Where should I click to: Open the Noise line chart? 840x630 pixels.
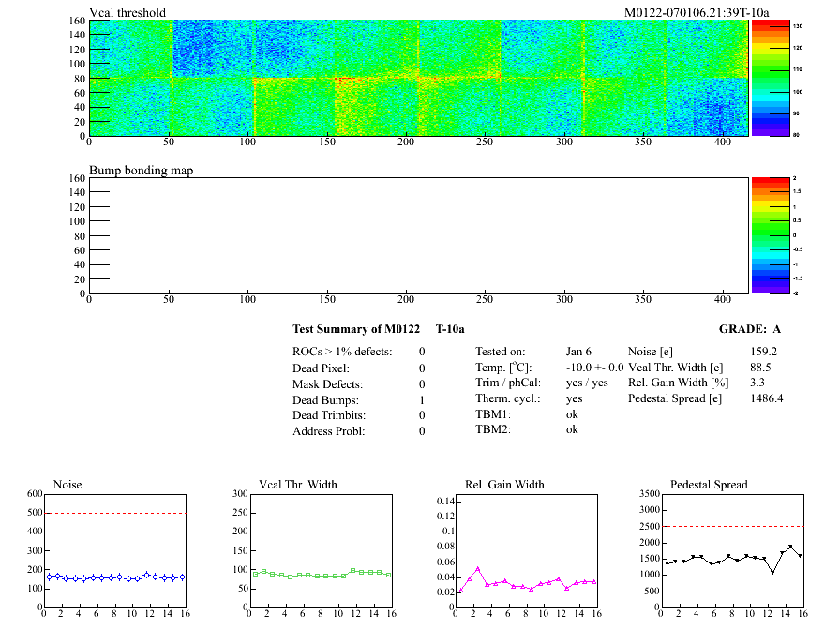tap(114, 549)
